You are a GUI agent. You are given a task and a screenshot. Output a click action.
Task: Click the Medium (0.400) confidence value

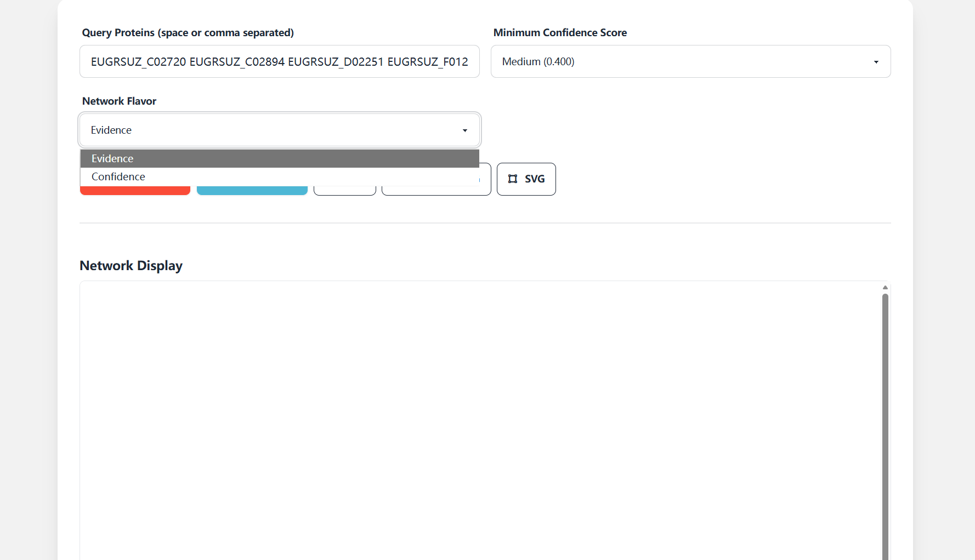point(538,61)
